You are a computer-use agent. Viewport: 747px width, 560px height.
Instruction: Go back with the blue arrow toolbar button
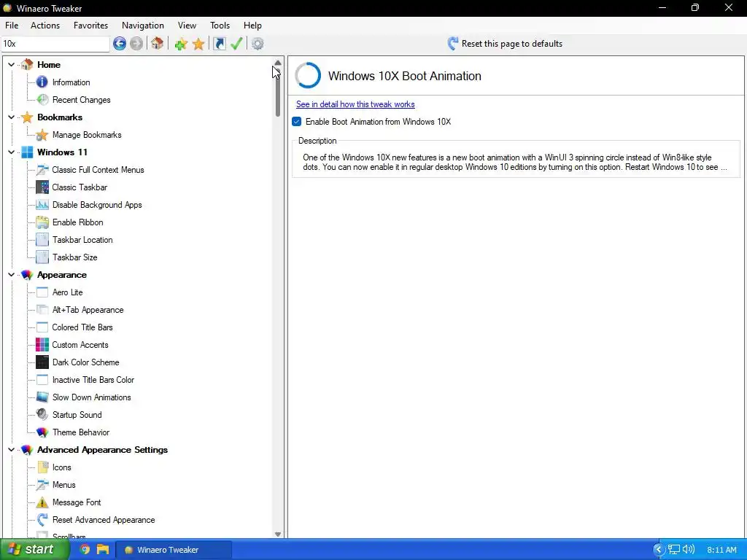click(120, 44)
